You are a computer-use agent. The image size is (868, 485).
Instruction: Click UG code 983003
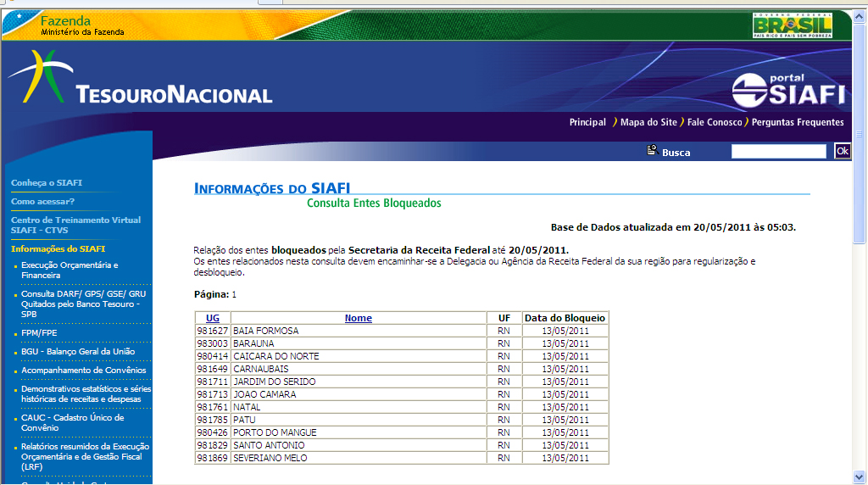pos(212,343)
